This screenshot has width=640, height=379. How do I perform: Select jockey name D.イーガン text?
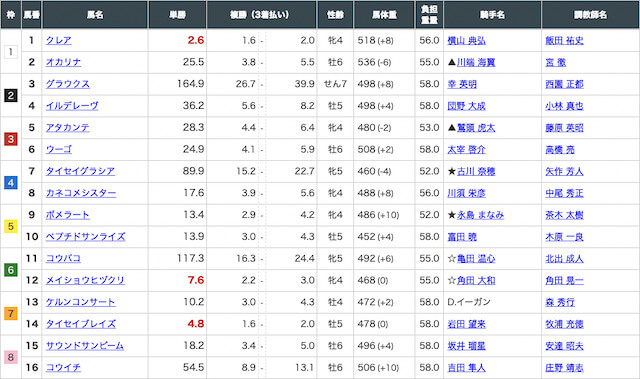(x=469, y=302)
